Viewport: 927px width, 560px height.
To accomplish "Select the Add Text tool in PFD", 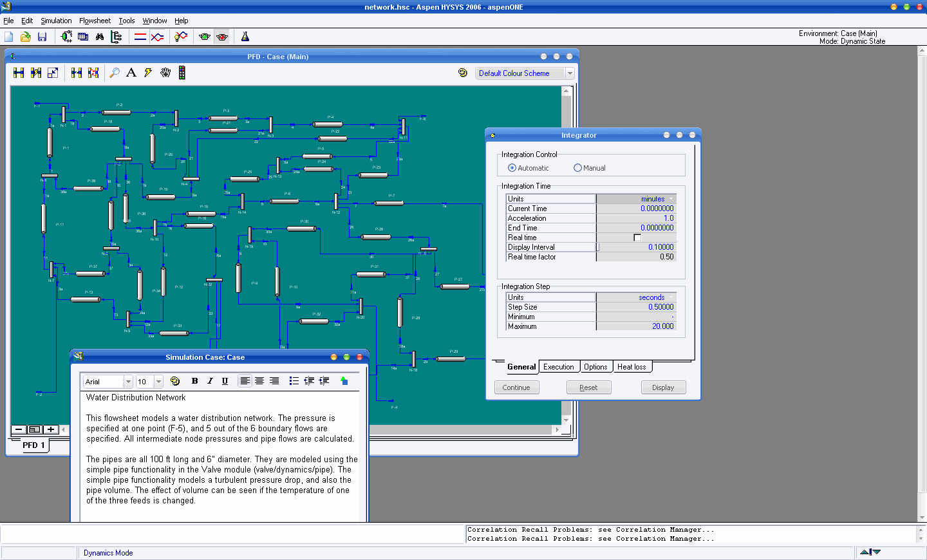I will (x=131, y=73).
